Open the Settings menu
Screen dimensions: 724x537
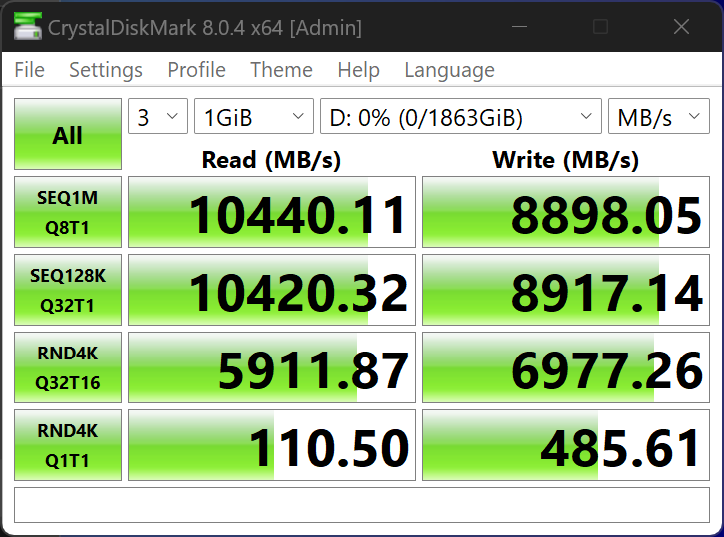pos(106,70)
